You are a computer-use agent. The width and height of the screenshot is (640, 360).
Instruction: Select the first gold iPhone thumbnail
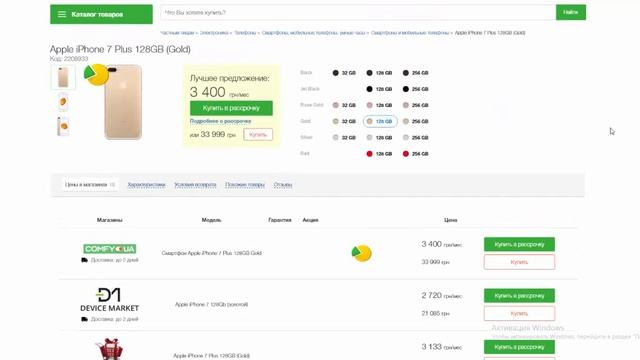coord(63,77)
